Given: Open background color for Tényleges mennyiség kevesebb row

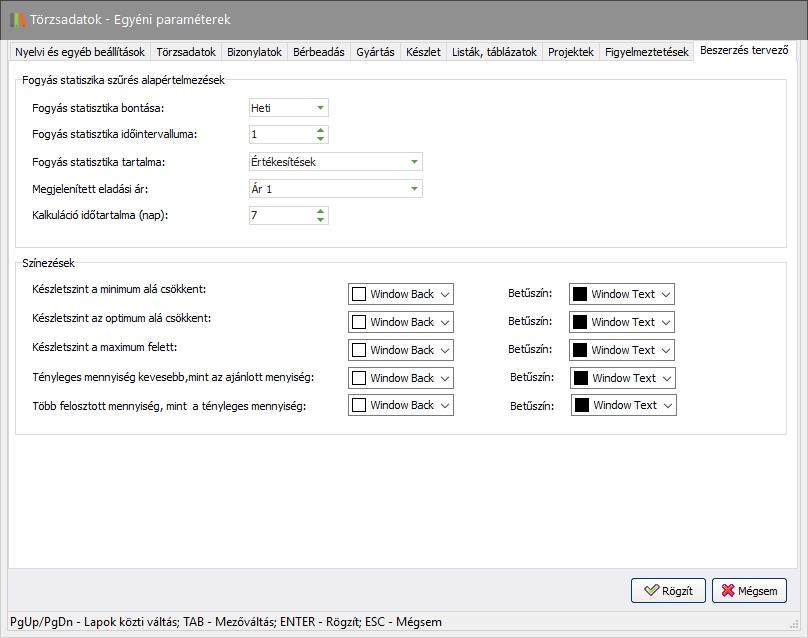Looking at the screenshot, I should pyautogui.click(x=401, y=378).
